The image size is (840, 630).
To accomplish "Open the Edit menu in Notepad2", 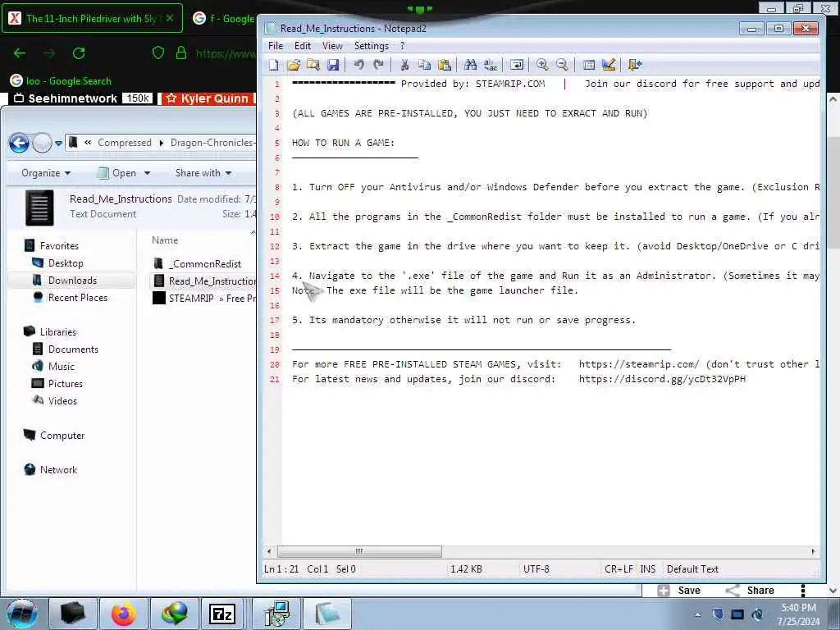I will point(303,46).
